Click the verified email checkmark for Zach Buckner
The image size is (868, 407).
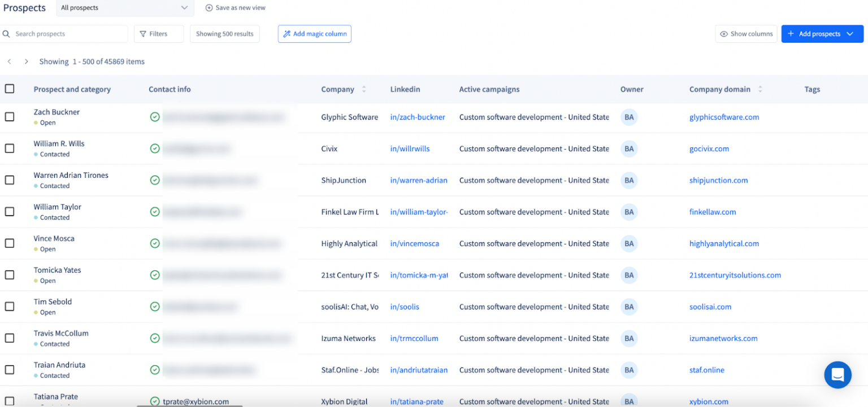(x=155, y=117)
